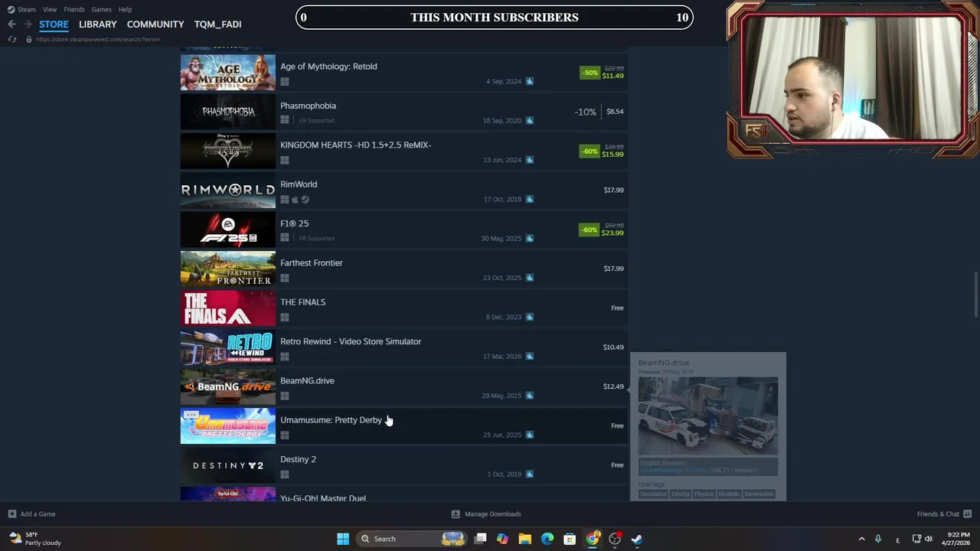Screen dimensions: 980x551
Task: Click the Destiny 2 banner thumbnail
Action: click(x=227, y=465)
